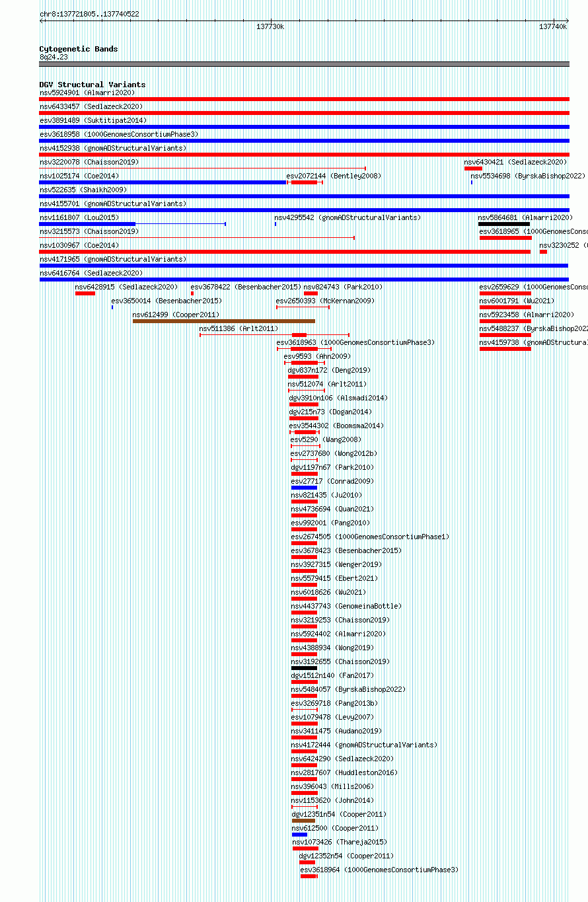Screen dimensions: 588x902
Task: Click esv3678422 (Besenbacher2015) label
Action: point(246,287)
